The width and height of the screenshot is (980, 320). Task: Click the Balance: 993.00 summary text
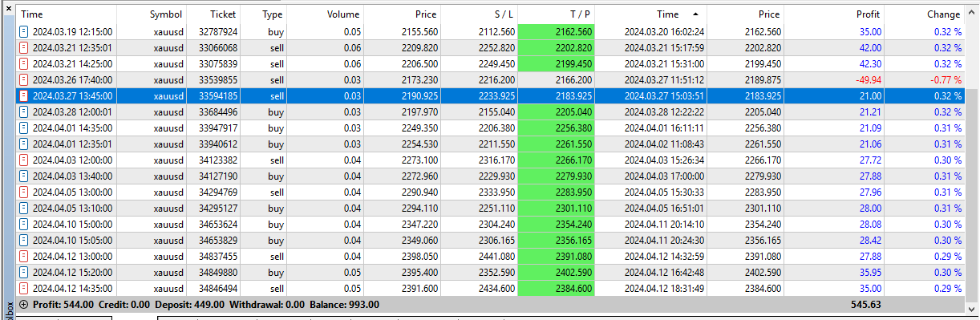pos(342,305)
